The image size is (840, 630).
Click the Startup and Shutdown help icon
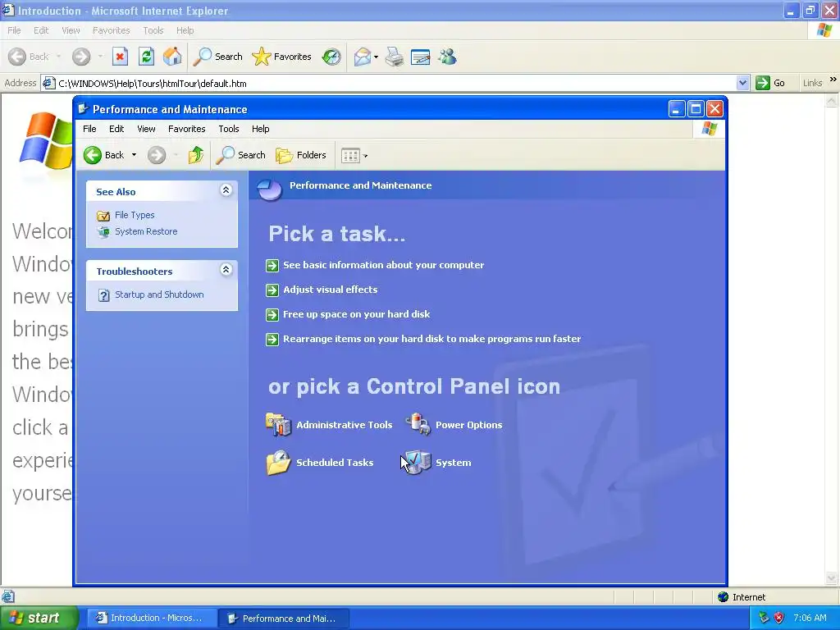click(x=104, y=295)
